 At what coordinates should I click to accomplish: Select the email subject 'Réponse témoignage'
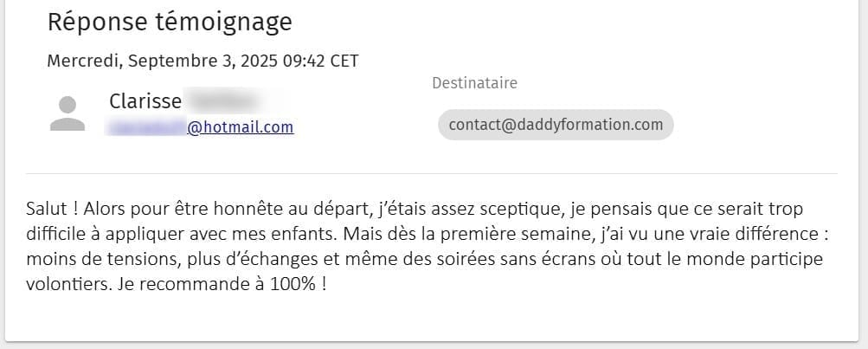170,22
